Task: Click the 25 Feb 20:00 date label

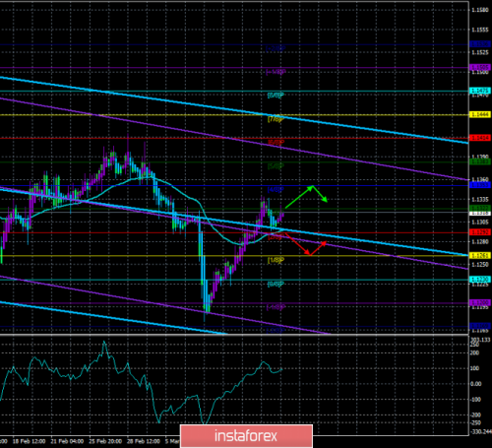Action: (x=105, y=441)
